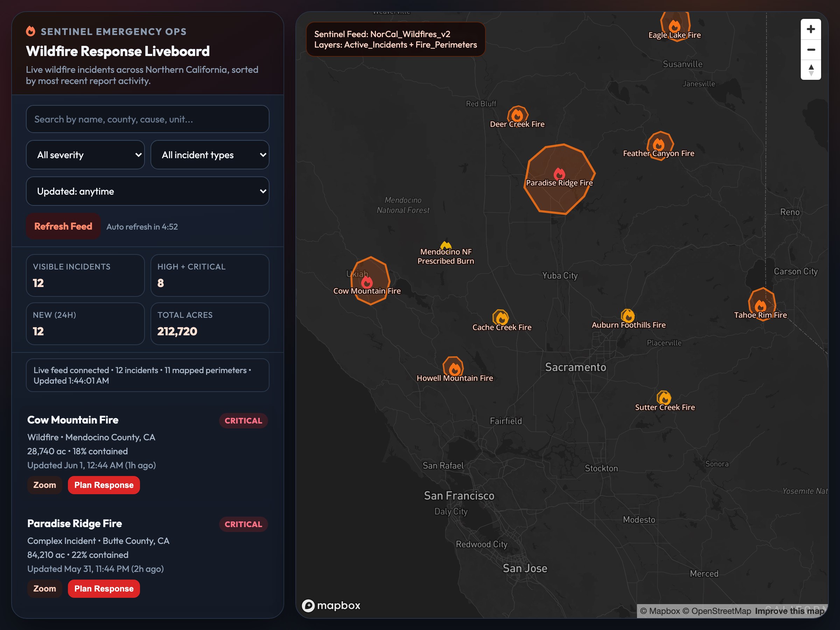This screenshot has height=630, width=840.
Task: Click the Deer Creek Fire flame marker
Action: point(517,115)
